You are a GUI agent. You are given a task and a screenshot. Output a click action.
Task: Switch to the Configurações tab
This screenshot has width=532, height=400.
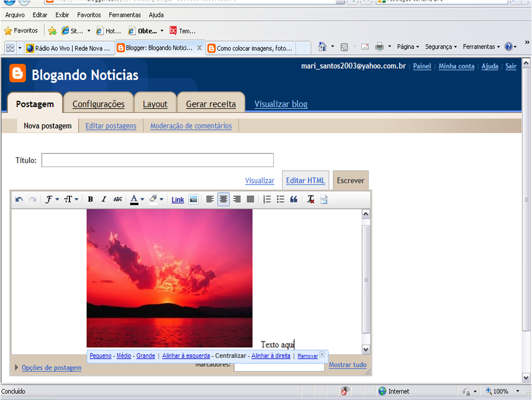coord(98,103)
